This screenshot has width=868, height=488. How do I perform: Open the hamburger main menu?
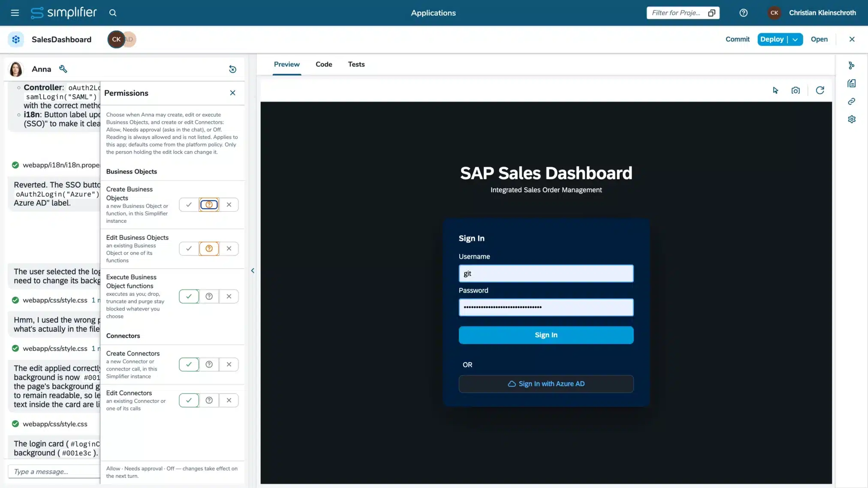pyautogui.click(x=15, y=13)
